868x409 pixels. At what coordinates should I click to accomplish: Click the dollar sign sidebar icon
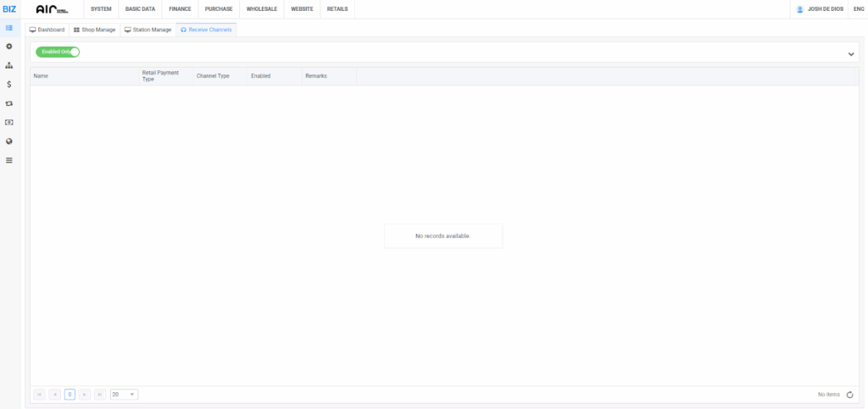tap(8, 84)
